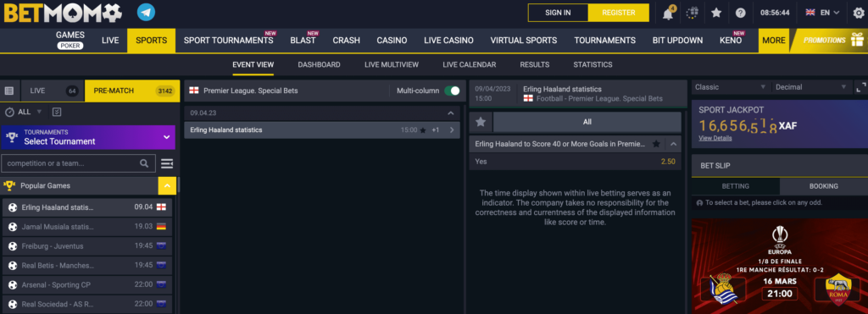Open the MORE menu

(773, 41)
